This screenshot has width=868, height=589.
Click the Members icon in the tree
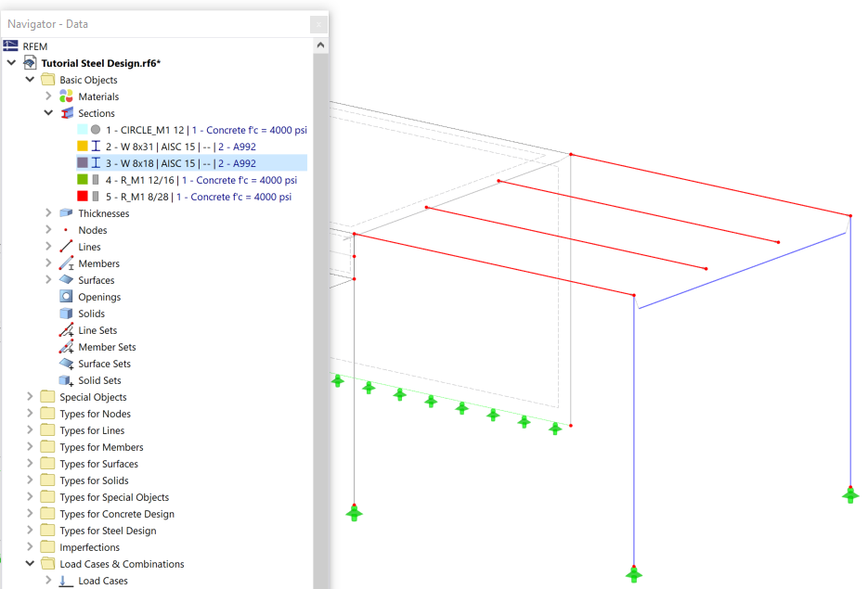tap(65, 262)
